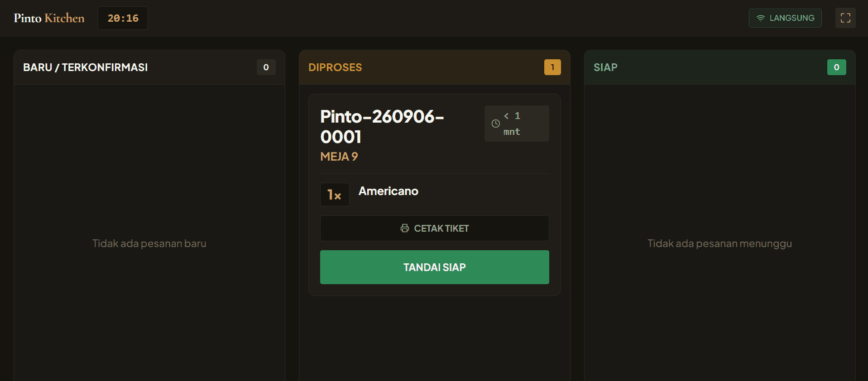Click the printer icon on Cetak Tiket
Viewport: 868px width, 381px height.
(x=405, y=229)
